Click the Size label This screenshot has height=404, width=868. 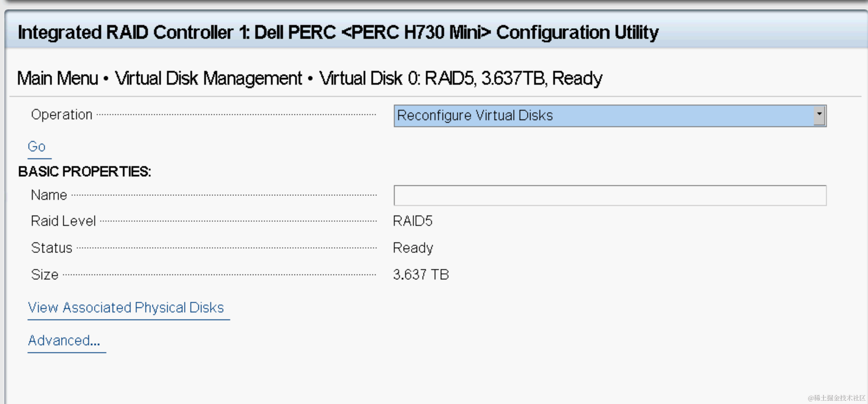tap(45, 275)
